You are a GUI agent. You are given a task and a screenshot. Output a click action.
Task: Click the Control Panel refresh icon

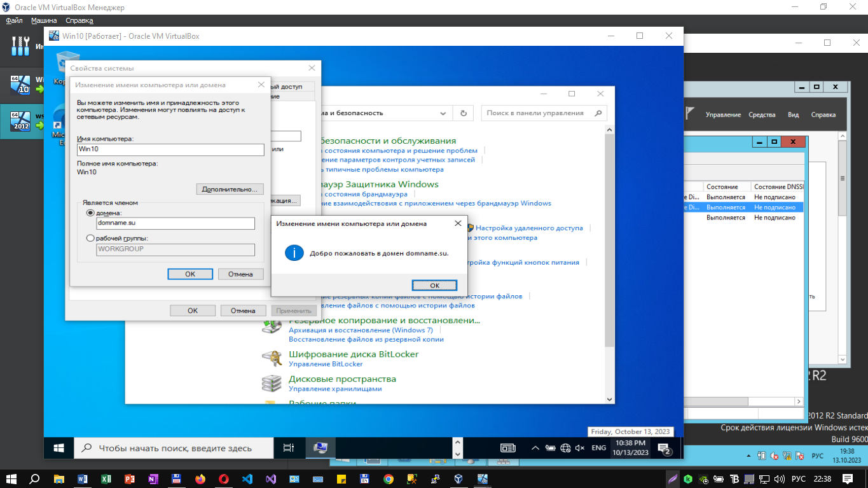[x=464, y=113]
